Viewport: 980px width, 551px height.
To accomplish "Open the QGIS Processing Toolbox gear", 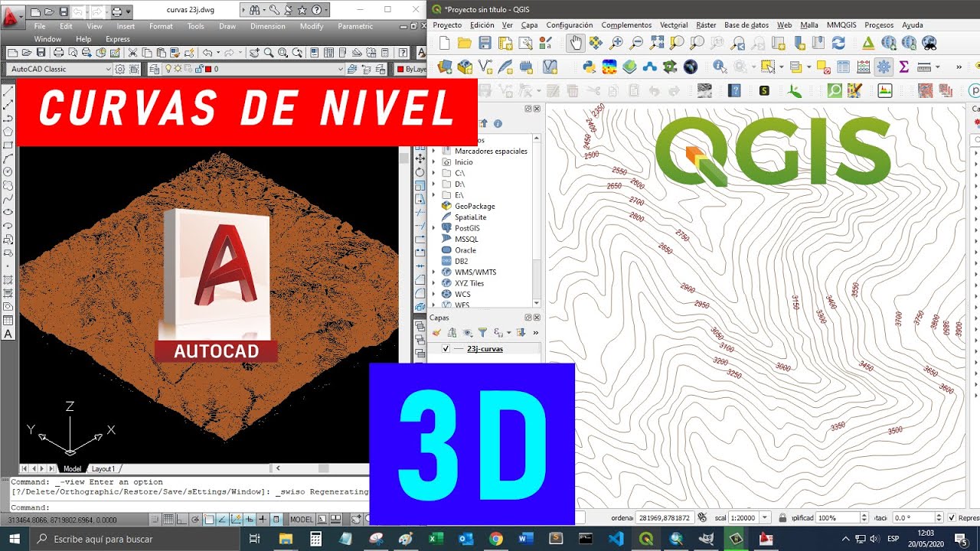I will (884, 67).
